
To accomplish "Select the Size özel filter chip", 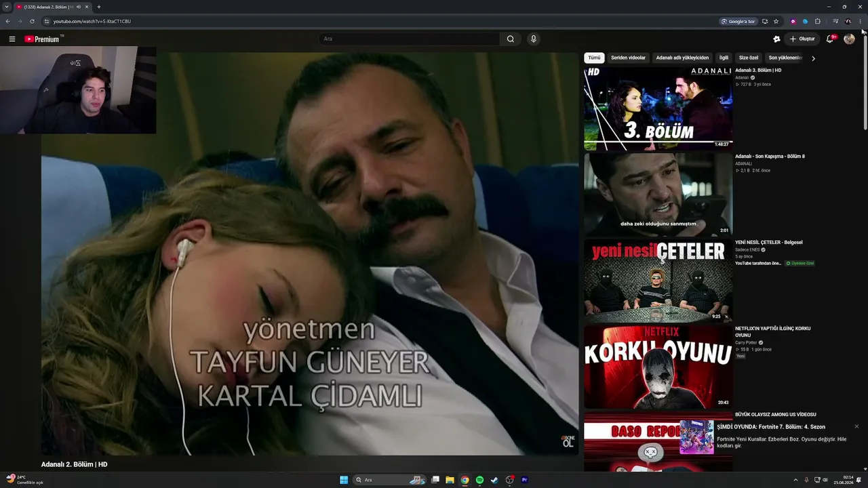I will [x=749, y=58].
